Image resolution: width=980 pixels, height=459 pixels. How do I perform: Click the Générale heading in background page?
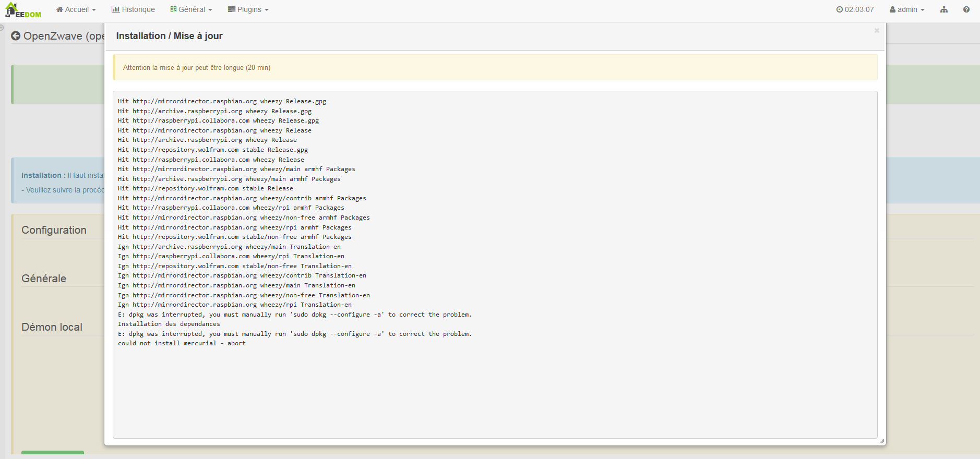coord(44,279)
